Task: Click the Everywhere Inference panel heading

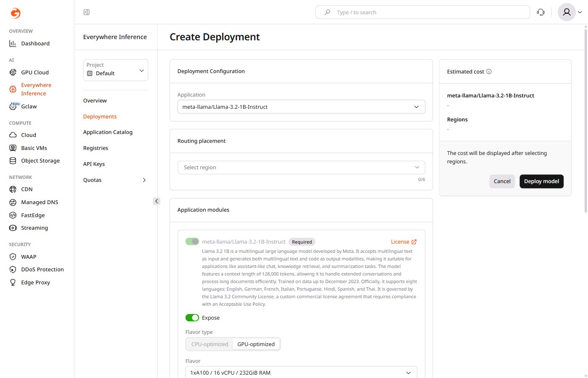Action: [115, 37]
